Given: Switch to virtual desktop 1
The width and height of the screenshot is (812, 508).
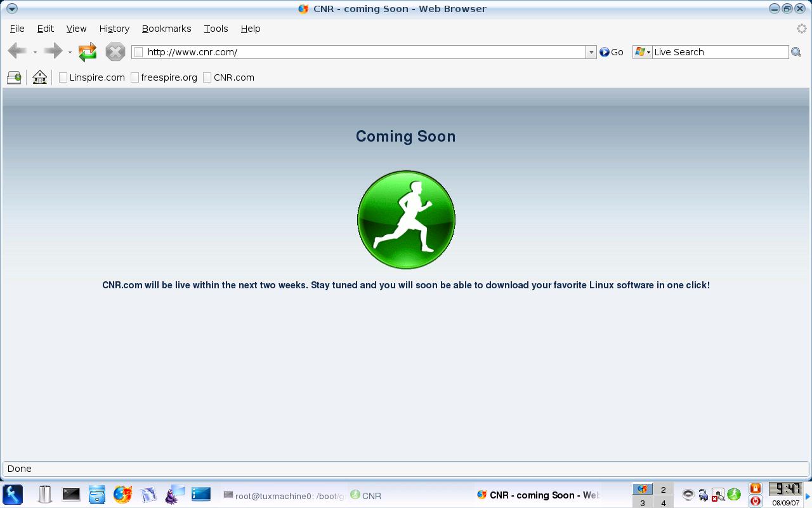Looking at the screenshot, I should pos(643,489).
